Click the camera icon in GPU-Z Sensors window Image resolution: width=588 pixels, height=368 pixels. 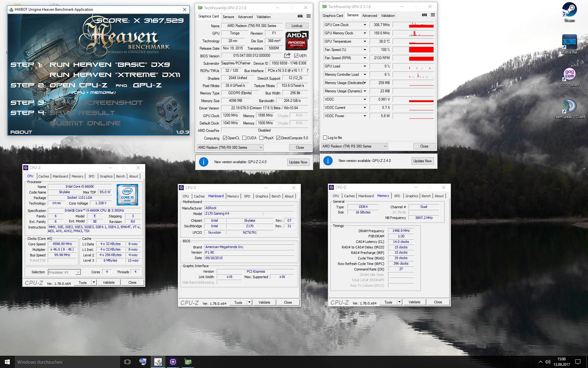pyautogui.click(x=424, y=15)
